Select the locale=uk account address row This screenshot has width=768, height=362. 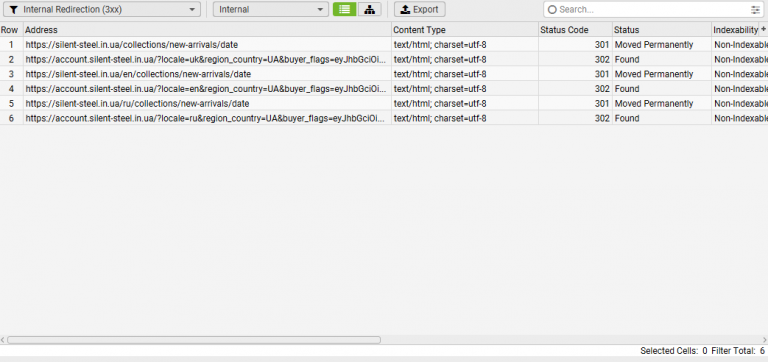(207, 59)
